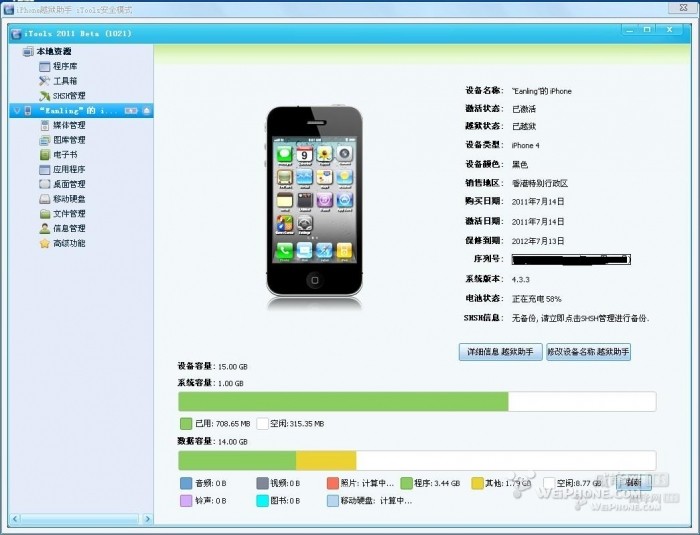This screenshot has width=700, height=535.
Task: Click the light-blue 移动硬盘 legend swatch
Action: [333, 501]
